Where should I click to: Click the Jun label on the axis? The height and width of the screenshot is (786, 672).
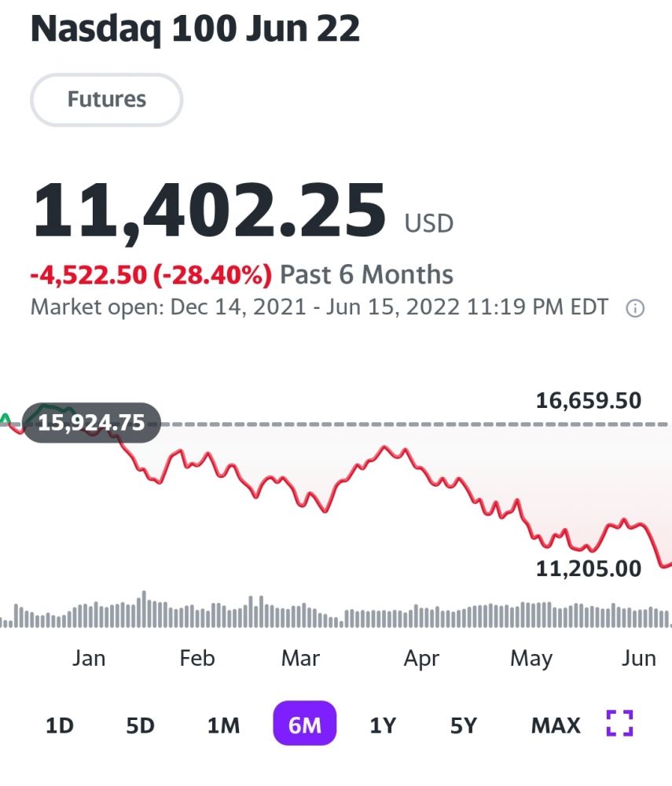638,658
